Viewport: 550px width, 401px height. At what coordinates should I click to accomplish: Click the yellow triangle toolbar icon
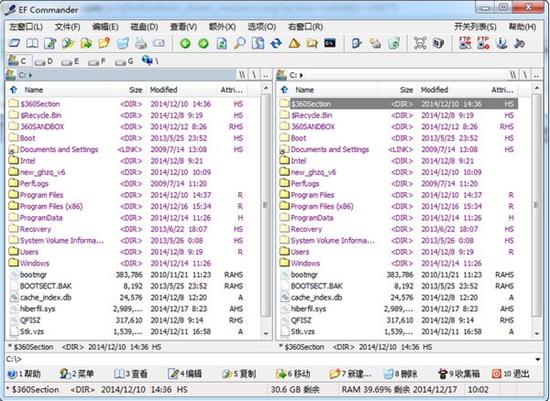click(294, 43)
